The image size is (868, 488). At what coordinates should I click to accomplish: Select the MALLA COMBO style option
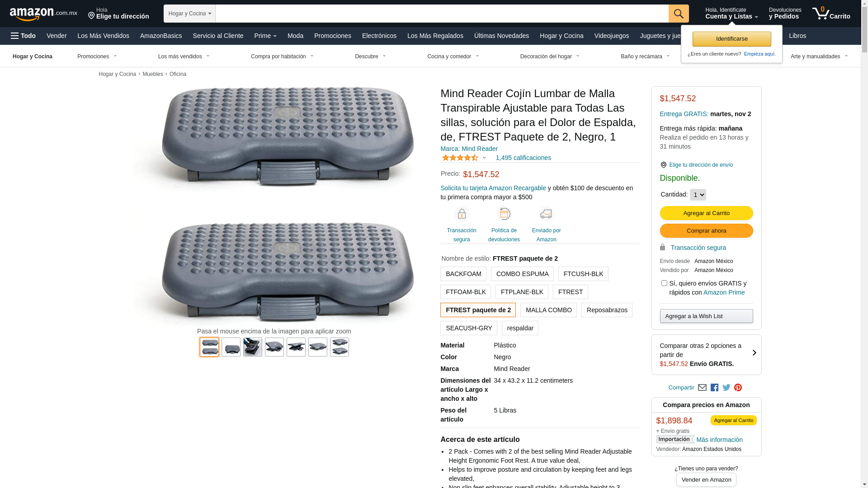click(x=548, y=310)
